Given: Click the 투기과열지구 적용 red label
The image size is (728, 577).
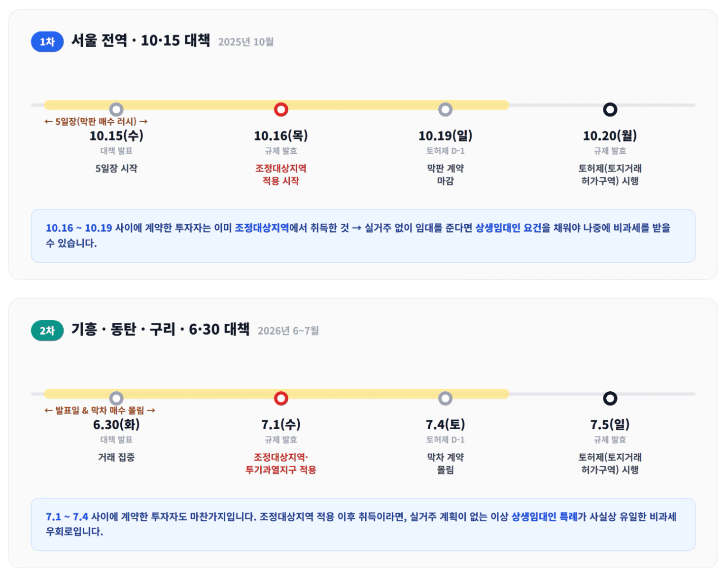Looking at the screenshot, I should (x=281, y=470).
